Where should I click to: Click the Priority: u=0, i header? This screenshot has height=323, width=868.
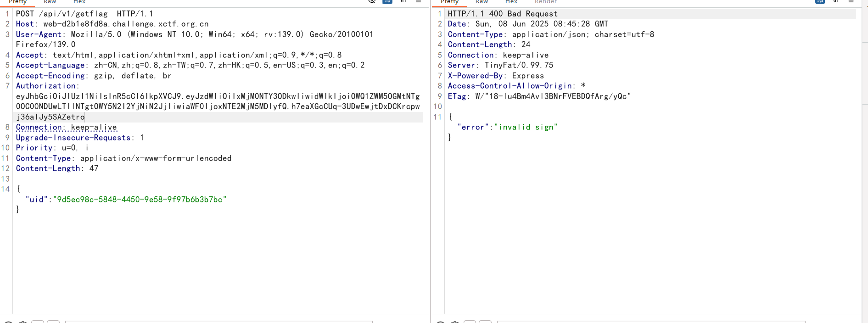[52, 148]
